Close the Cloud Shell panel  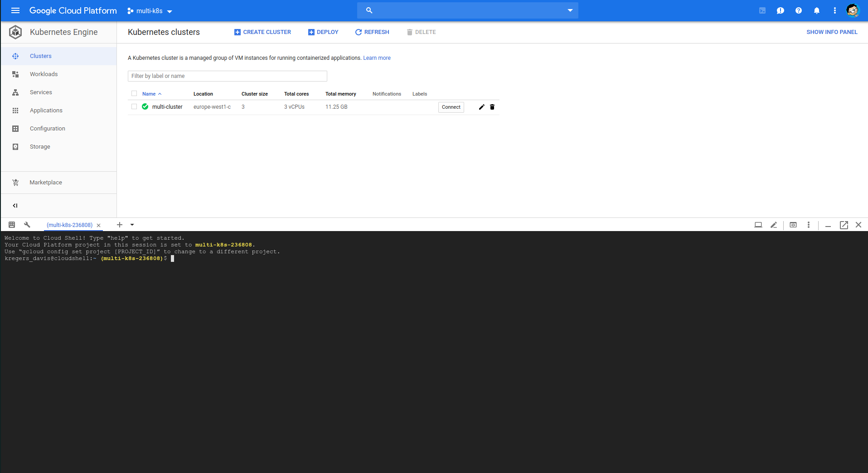point(858,225)
